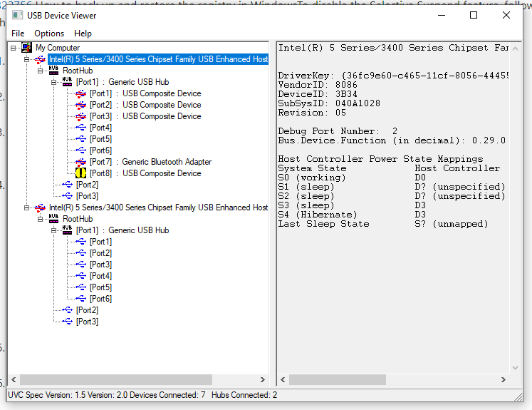Select [Port2] USB Composite Device

(x=145, y=105)
